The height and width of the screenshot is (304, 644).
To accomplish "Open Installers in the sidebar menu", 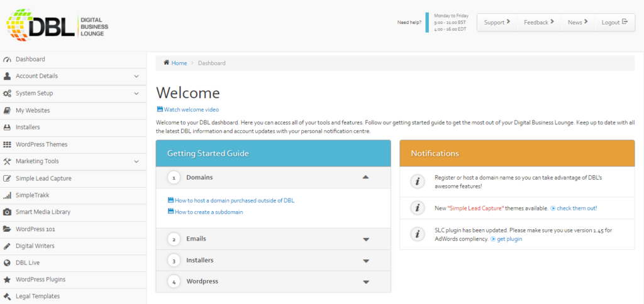I will pos(73,128).
